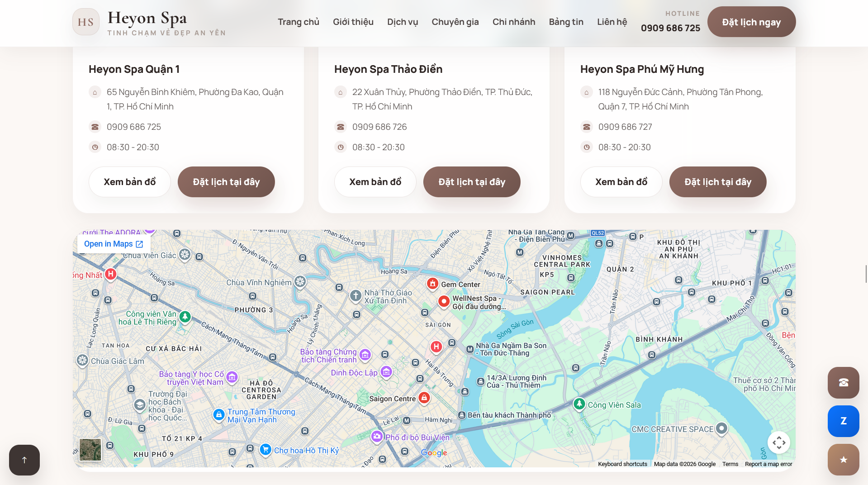View map for Heyon Spa Quận 1

(129, 182)
